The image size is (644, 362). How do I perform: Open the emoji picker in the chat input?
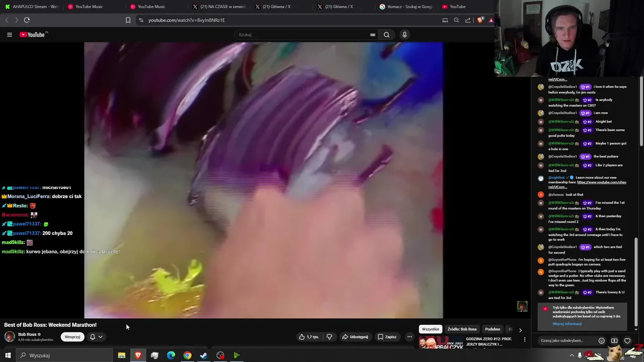click(x=601, y=340)
